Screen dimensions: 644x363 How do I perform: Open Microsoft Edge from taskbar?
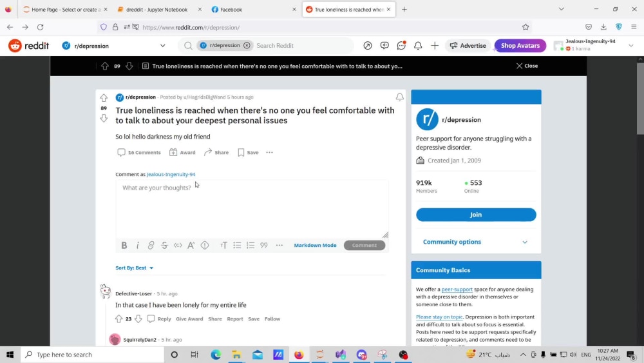[x=216, y=355]
